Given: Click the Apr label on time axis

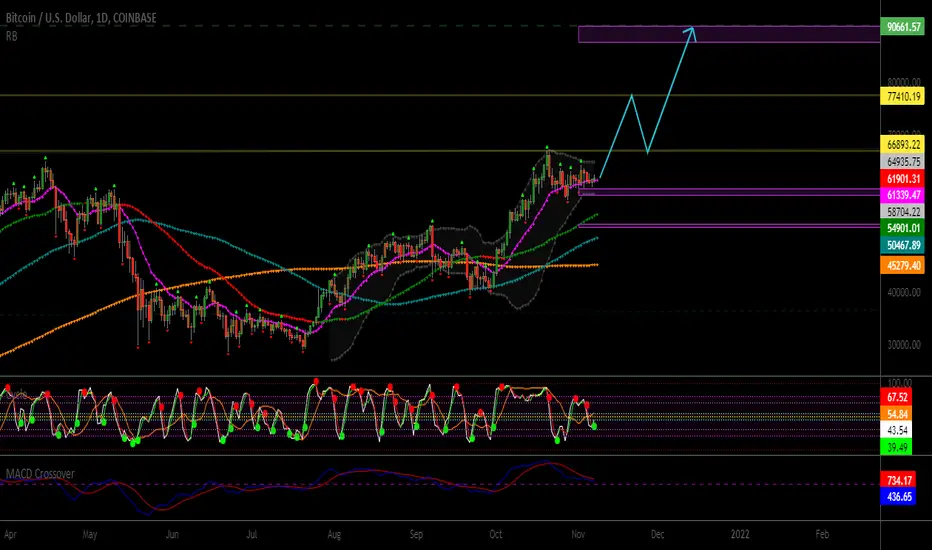Looking at the screenshot, I should [x=10, y=535].
